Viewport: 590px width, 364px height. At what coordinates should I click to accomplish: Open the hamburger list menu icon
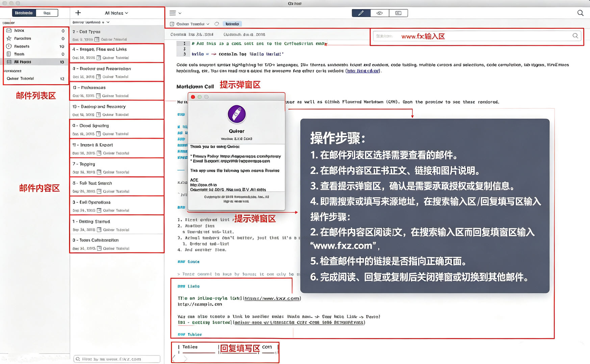[x=173, y=13]
